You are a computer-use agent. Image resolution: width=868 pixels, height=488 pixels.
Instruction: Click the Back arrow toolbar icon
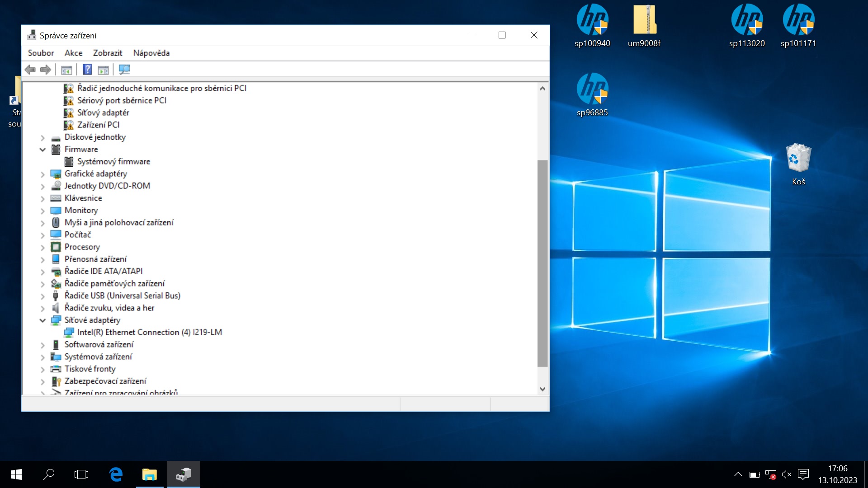(30, 70)
